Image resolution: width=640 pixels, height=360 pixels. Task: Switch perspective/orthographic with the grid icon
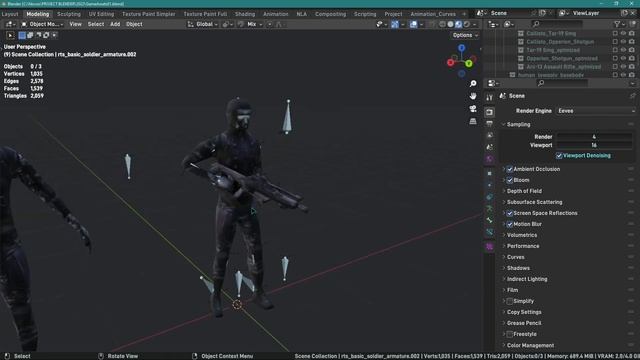pyautogui.click(x=473, y=121)
